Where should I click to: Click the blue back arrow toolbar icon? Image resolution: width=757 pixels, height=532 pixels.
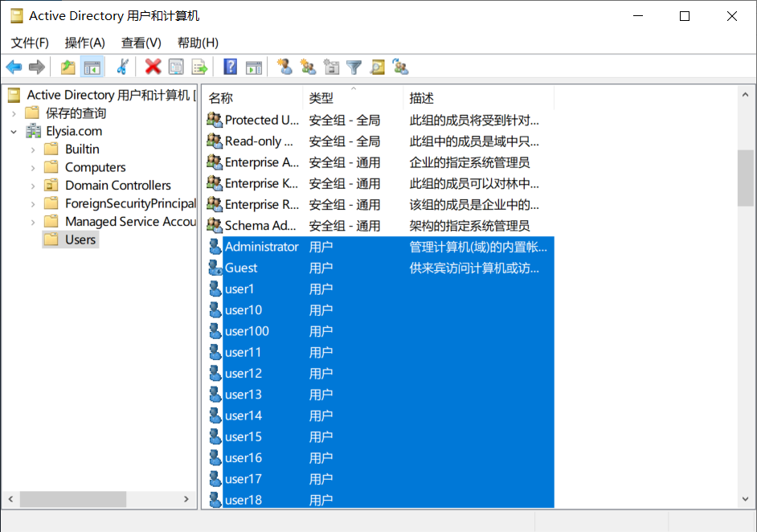pos(14,67)
